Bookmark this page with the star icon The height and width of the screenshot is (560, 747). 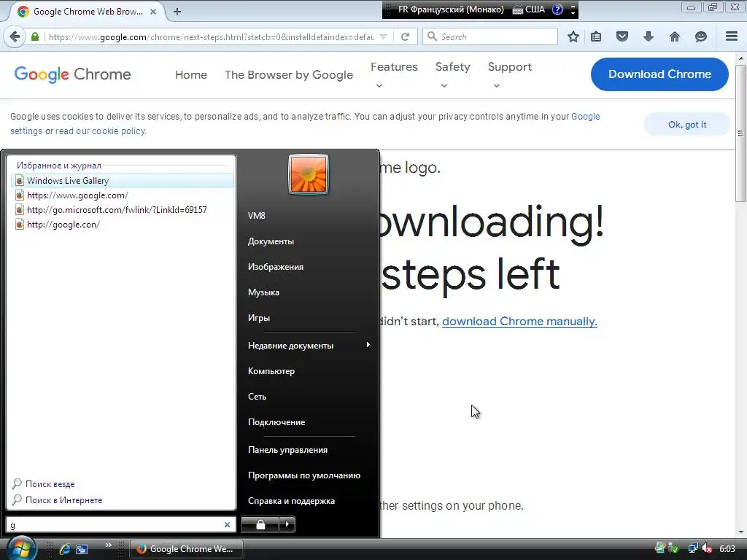(x=573, y=36)
